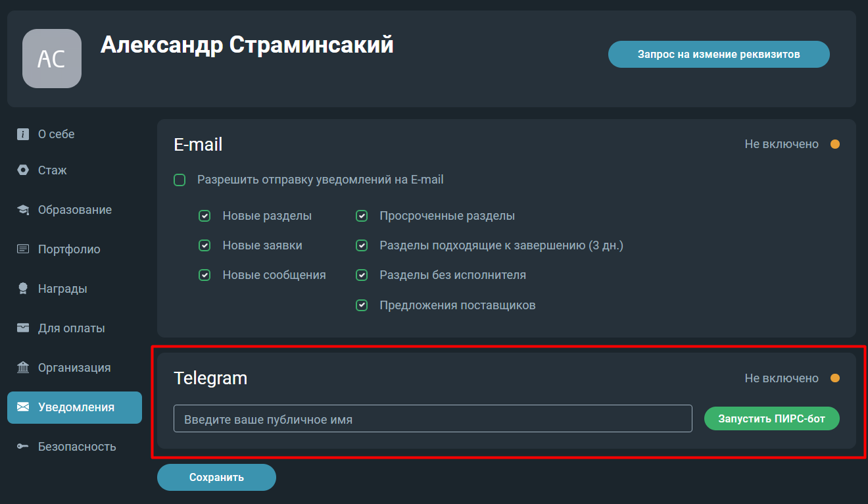Click the wallet icon for Для оплаты
This screenshot has width=868, height=504.
click(23, 328)
